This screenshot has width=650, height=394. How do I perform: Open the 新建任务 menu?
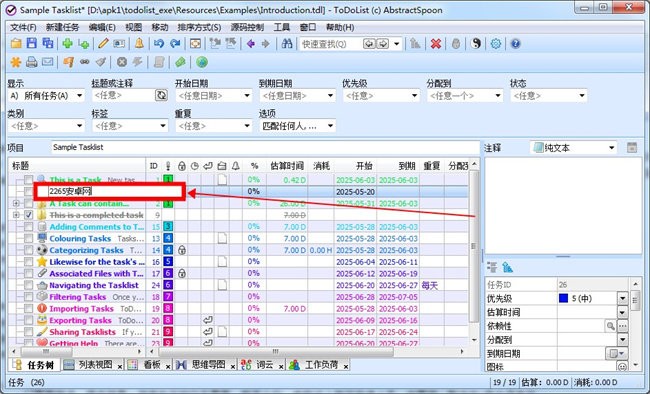tap(62, 27)
